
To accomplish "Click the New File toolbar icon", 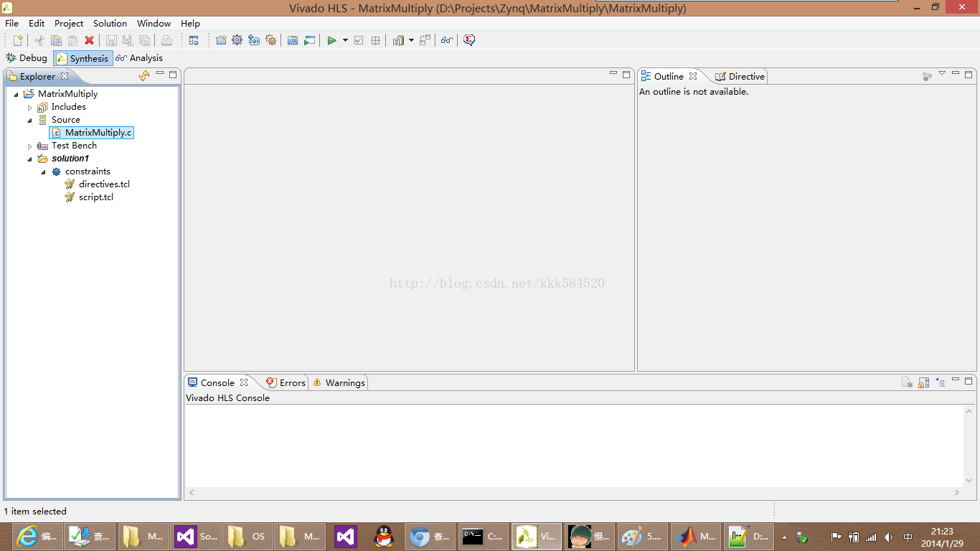I will [18, 40].
